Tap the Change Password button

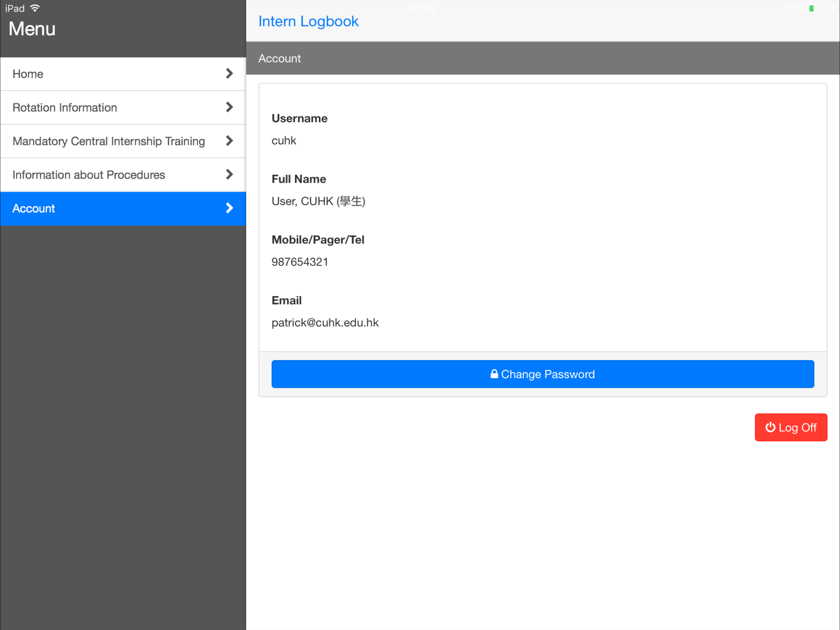(543, 374)
